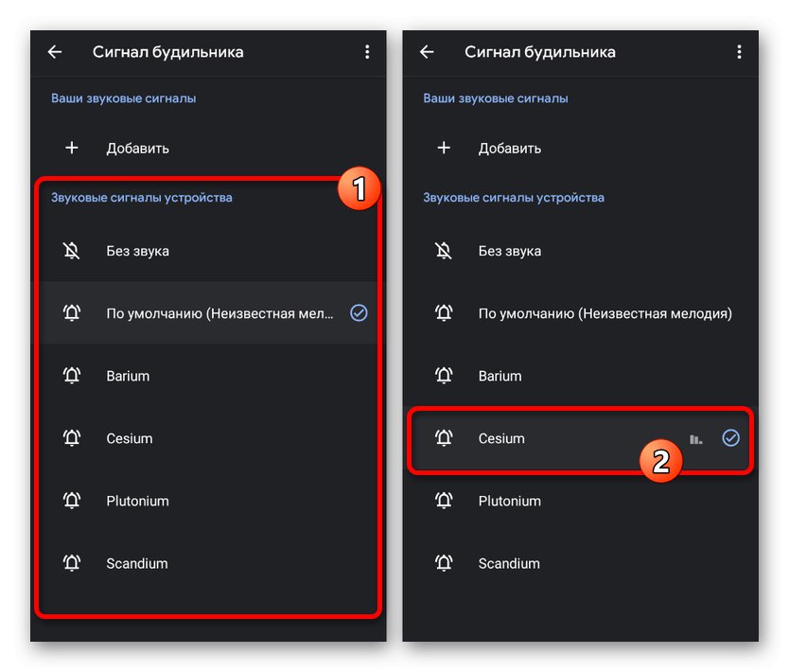789x672 pixels.
Task: Select Scandium alarm sound in right screen
Action: (x=509, y=563)
